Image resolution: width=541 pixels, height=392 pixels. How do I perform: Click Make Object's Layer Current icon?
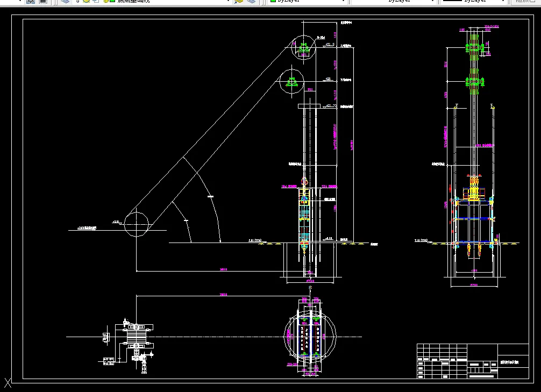point(238,2)
